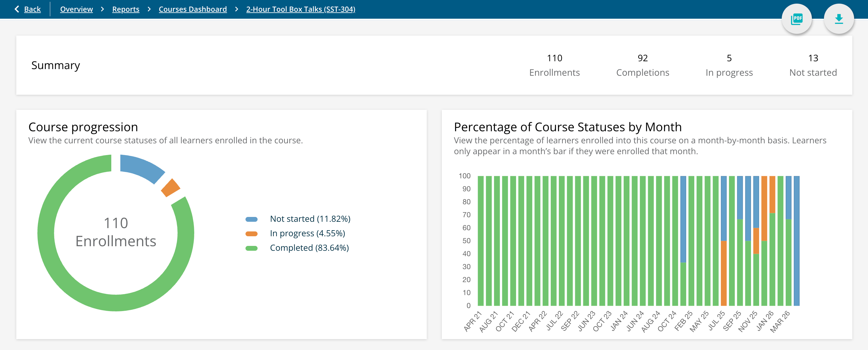The height and width of the screenshot is (350, 868).
Task: Click the back chevron arrow icon
Action: coord(17,9)
